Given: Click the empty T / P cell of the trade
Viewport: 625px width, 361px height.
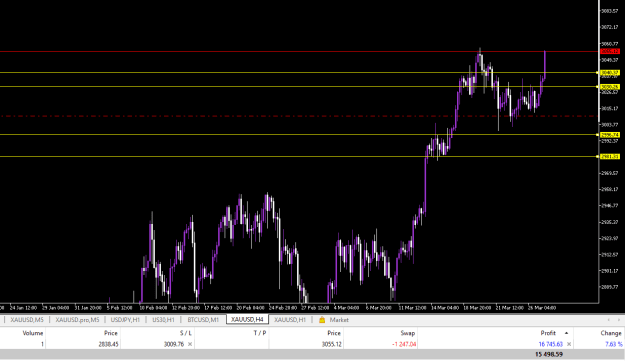Looking at the screenshot, I should pos(232,344).
